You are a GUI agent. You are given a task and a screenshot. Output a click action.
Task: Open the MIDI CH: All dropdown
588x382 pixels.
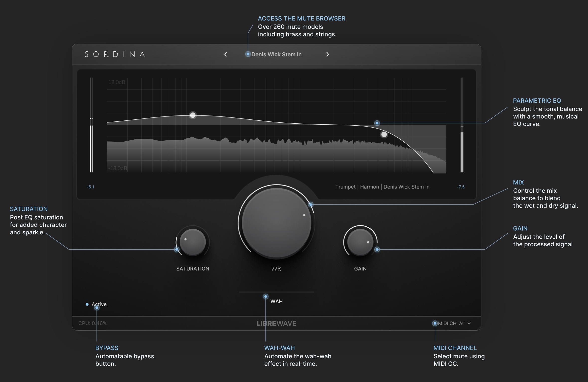point(454,323)
